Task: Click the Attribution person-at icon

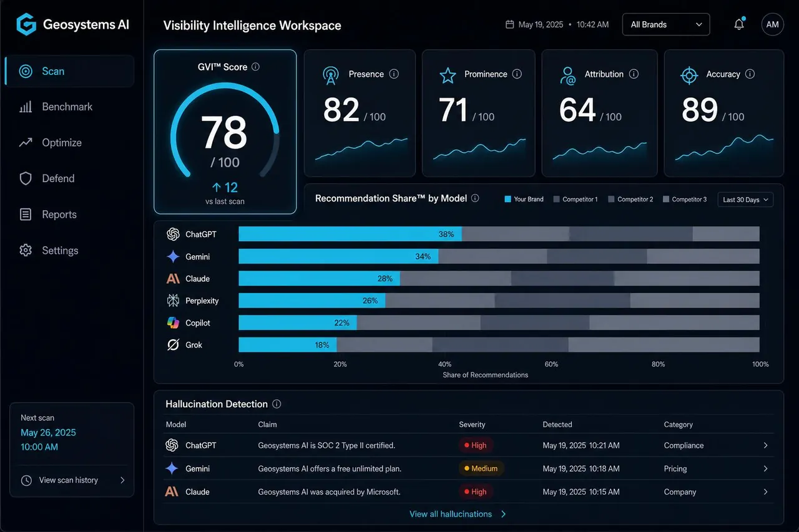Action: pos(567,75)
